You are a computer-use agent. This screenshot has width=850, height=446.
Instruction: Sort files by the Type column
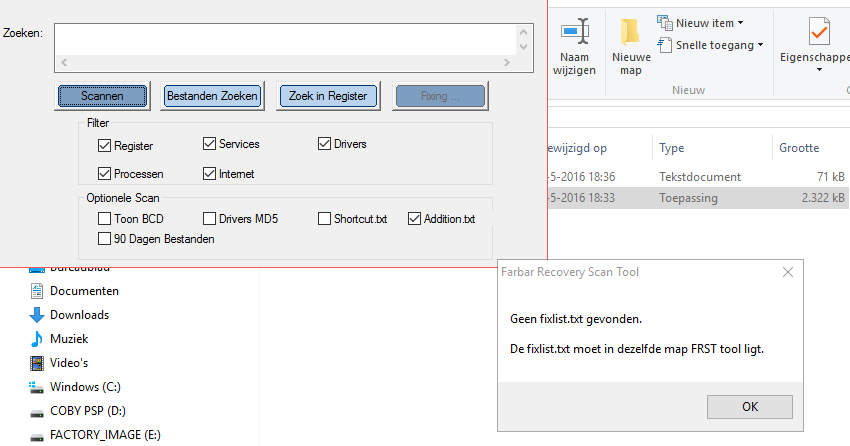pos(672,148)
